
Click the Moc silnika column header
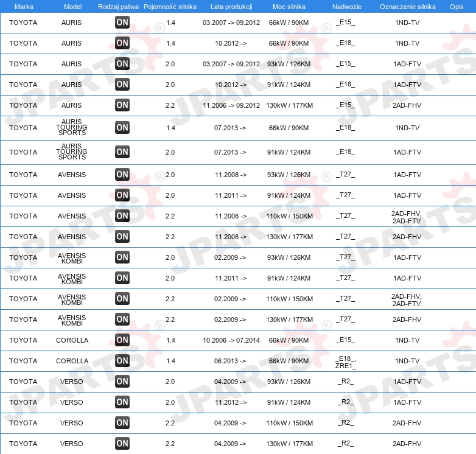point(289,7)
